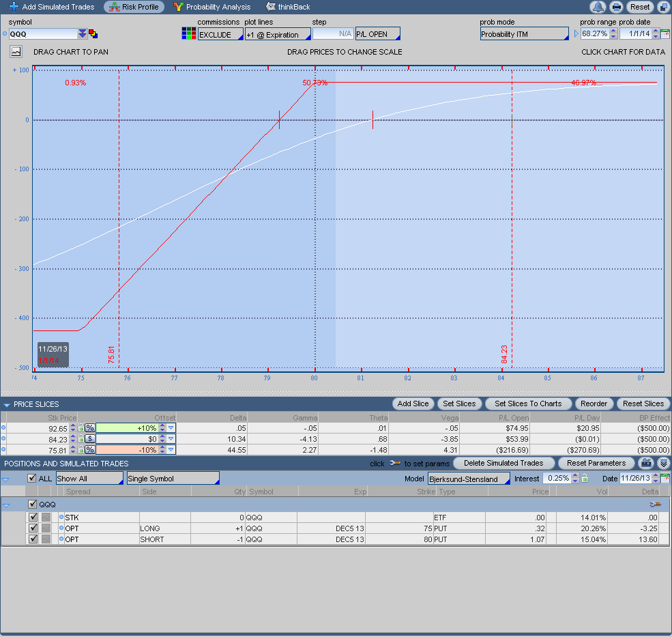Viewport: 672px width, 637px height.
Task: Click the printer icon
Action: pos(616,7)
